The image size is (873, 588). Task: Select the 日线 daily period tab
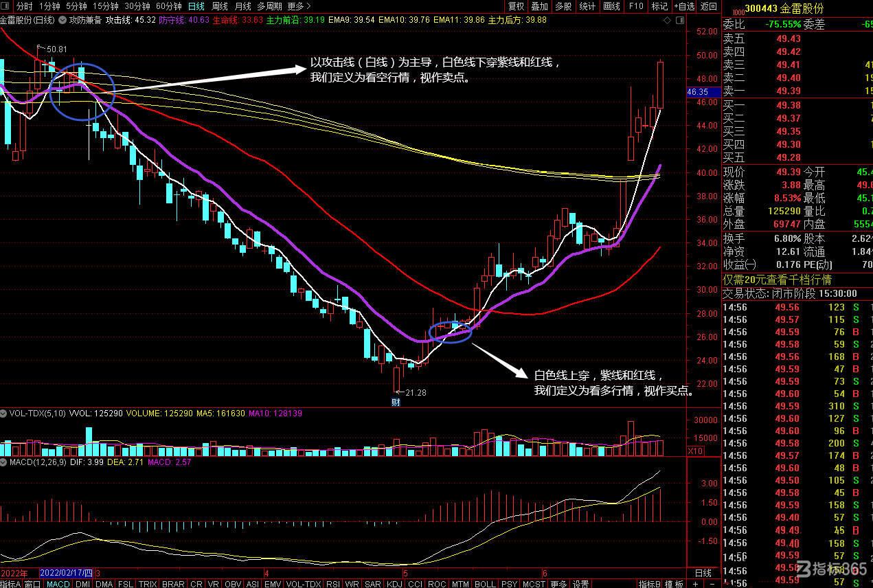196,5
